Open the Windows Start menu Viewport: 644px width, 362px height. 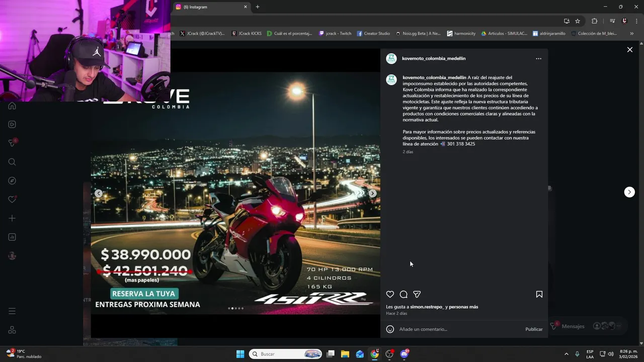(x=240, y=354)
